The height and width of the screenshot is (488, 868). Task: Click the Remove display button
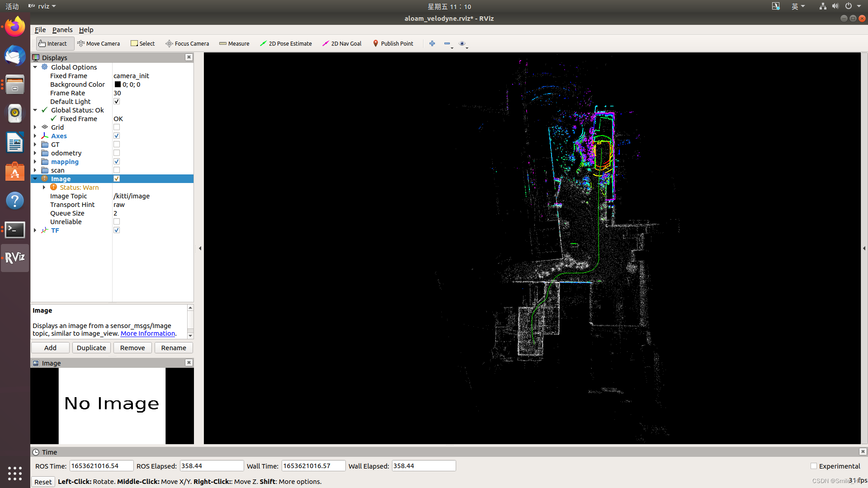(132, 348)
